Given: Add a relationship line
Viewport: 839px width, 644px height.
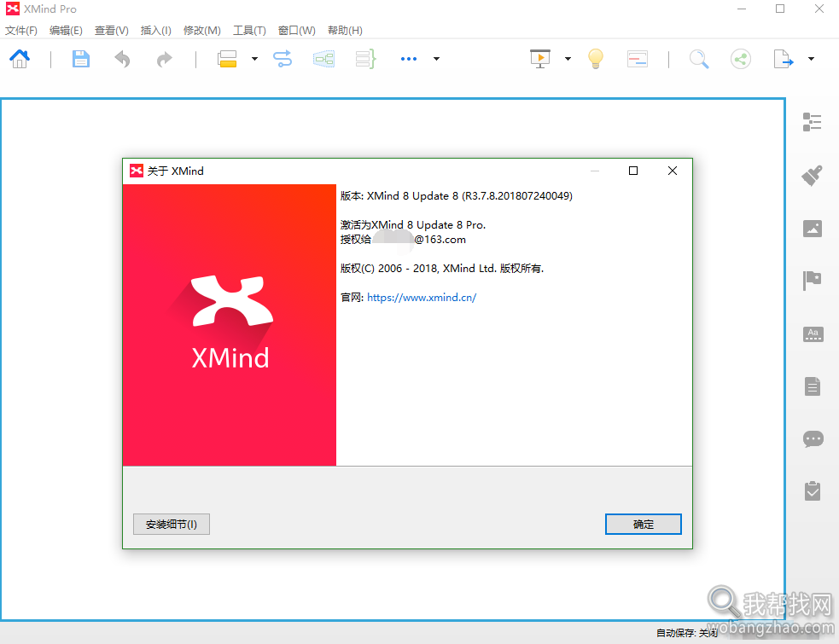Looking at the screenshot, I should pyautogui.click(x=283, y=59).
